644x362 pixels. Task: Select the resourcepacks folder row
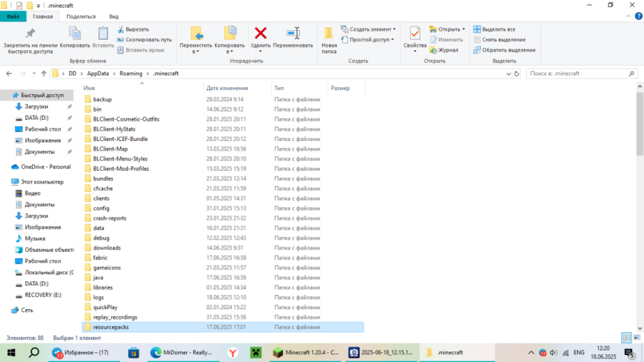click(223, 327)
